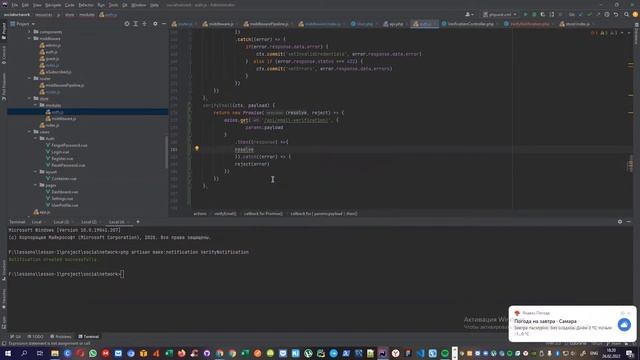The image size is (640, 360).
Task: Select Register.vue in project tree
Action: pos(60,158)
